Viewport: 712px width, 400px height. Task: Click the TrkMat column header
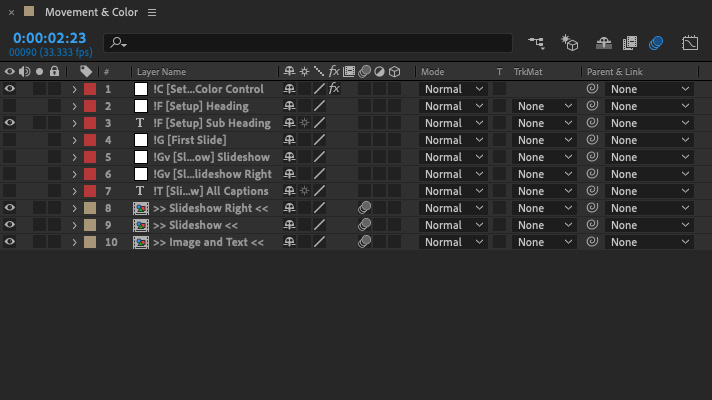(528, 72)
